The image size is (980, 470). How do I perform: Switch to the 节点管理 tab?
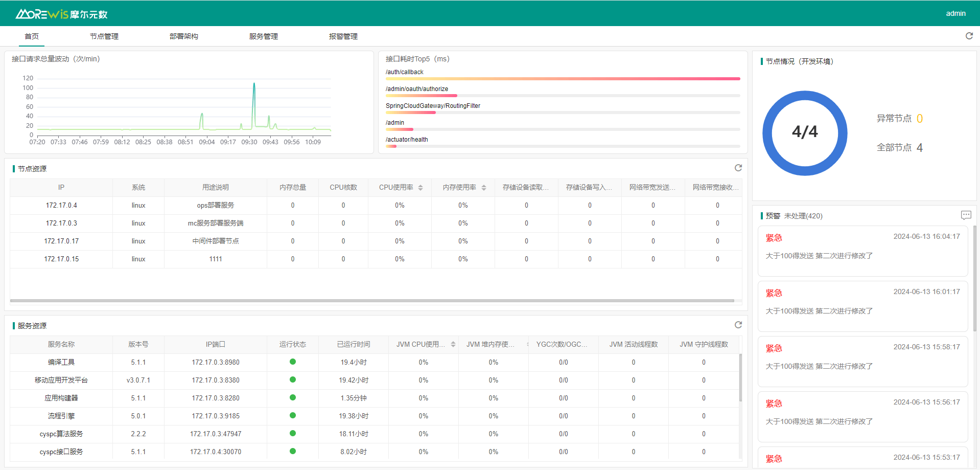click(104, 36)
